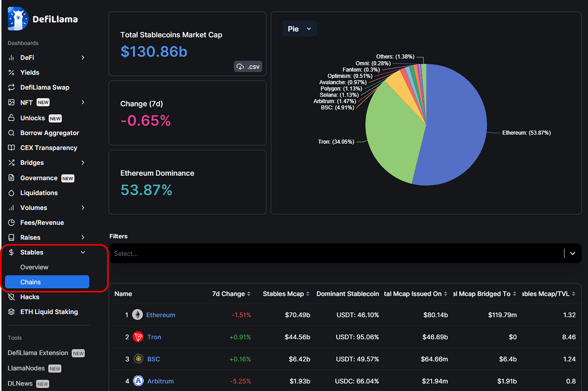588x391 pixels.
Task: Collapse the Stables submenu chevron
Action: click(83, 252)
